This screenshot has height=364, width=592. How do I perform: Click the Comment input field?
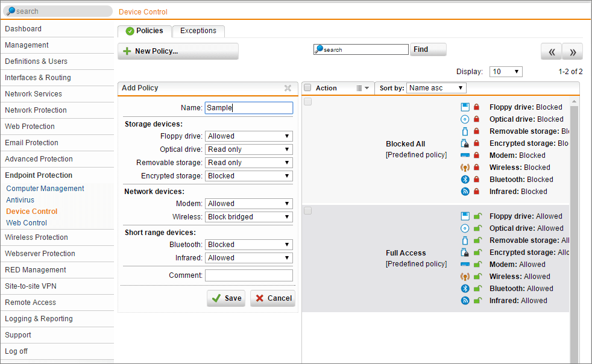pyautogui.click(x=249, y=275)
